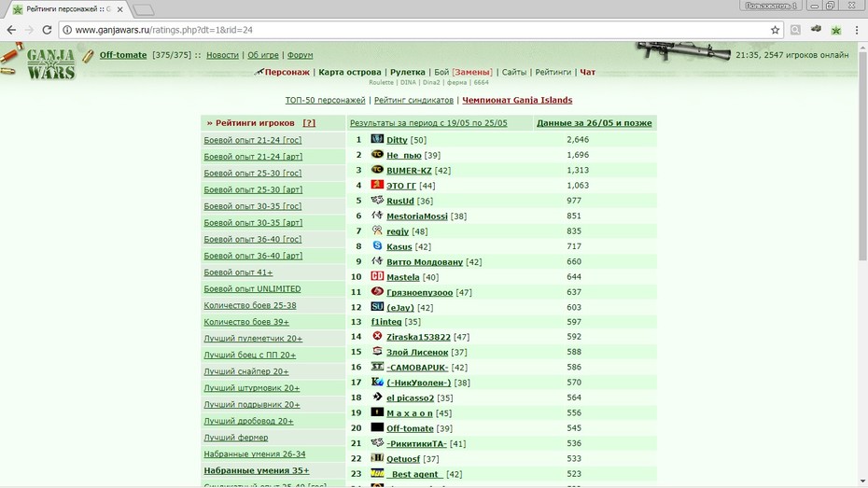The image size is (868, 488).
Task: Click red icon next to Mastela
Action: click(x=377, y=276)
